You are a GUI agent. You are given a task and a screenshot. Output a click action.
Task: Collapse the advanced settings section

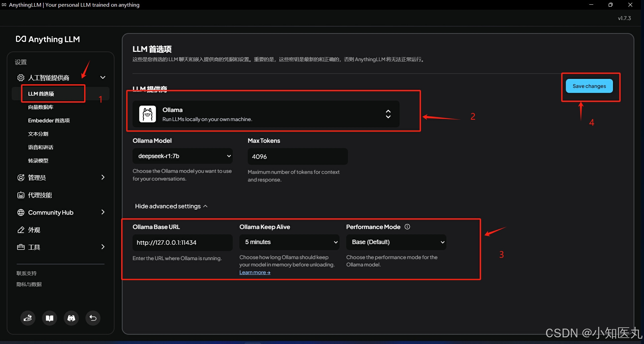pyautogui.click(x=171, y=206)
